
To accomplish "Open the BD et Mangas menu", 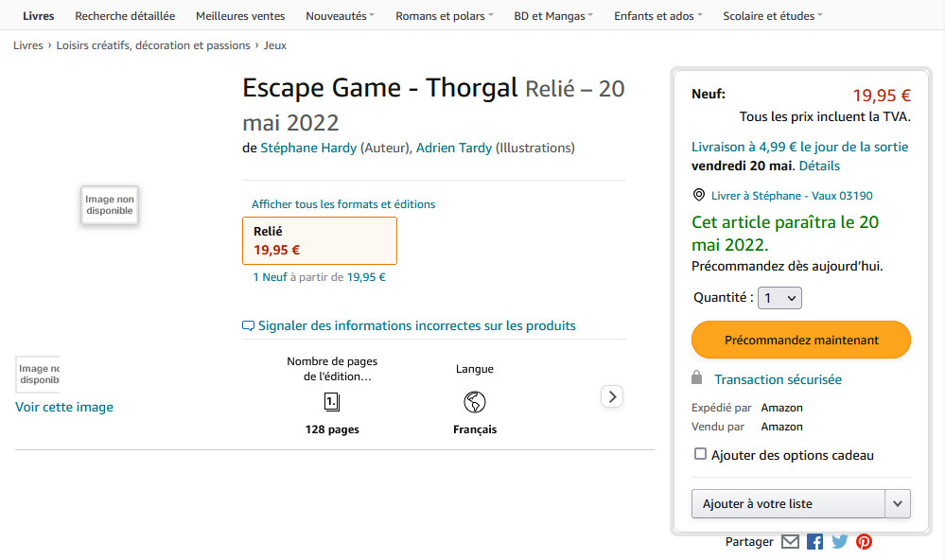I will point(553,16).
